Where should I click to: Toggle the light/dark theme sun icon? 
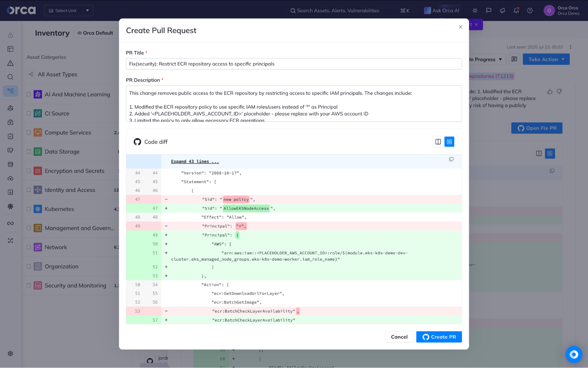click(475, 11)
